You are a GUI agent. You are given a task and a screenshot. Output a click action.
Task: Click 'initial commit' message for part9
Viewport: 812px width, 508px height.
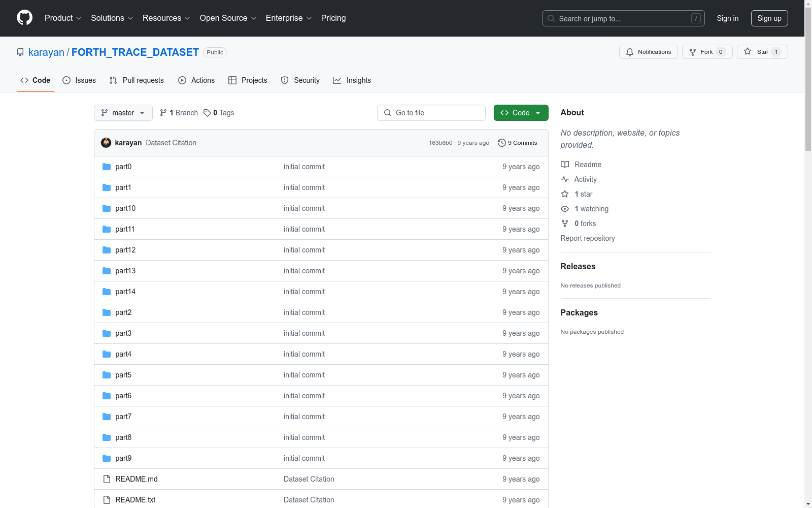click(x=304, y=458)
